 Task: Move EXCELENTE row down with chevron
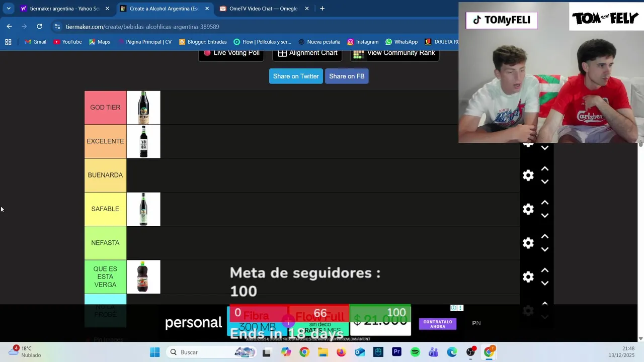545,148
